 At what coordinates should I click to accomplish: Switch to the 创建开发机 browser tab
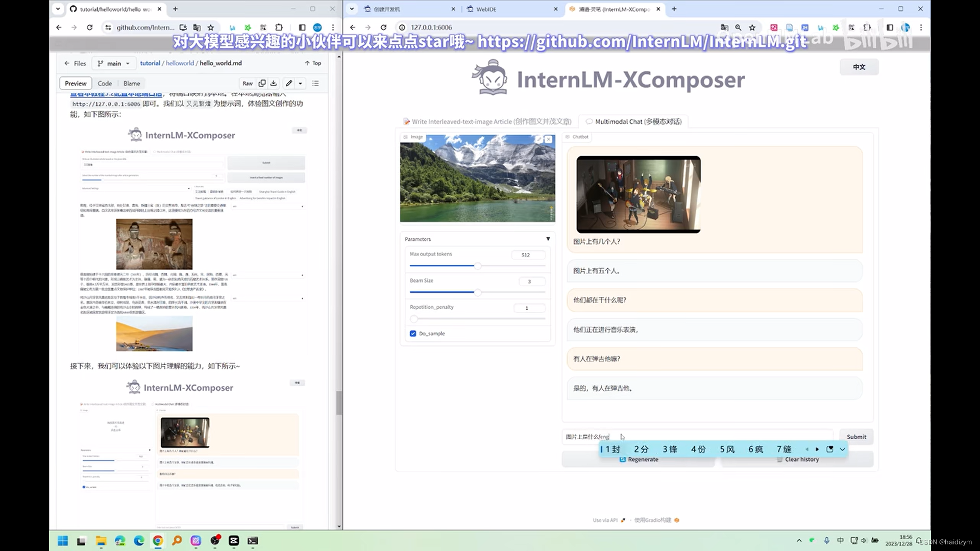(409, 9)
